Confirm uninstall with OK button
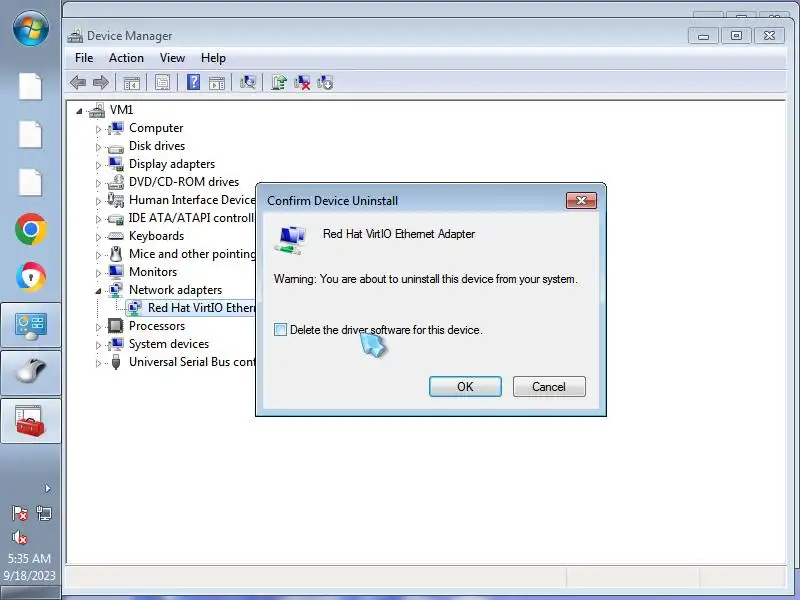 pyautogui.click(x=465, y=386)
